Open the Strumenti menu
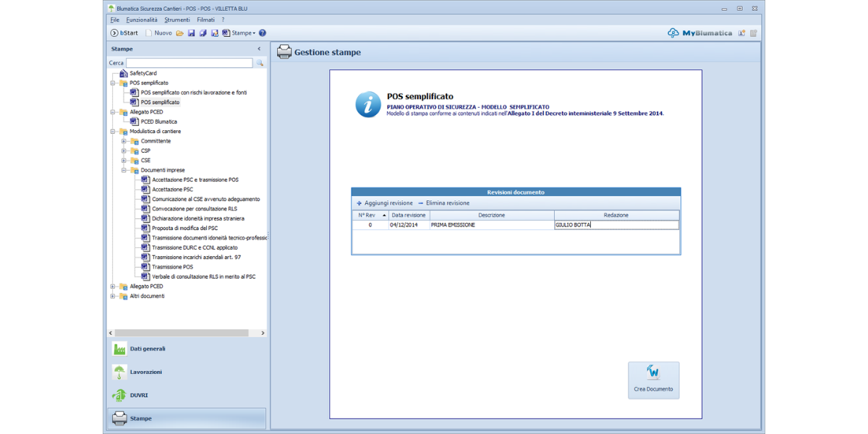This screenshot has width=868, height=434. coord(177,20)
